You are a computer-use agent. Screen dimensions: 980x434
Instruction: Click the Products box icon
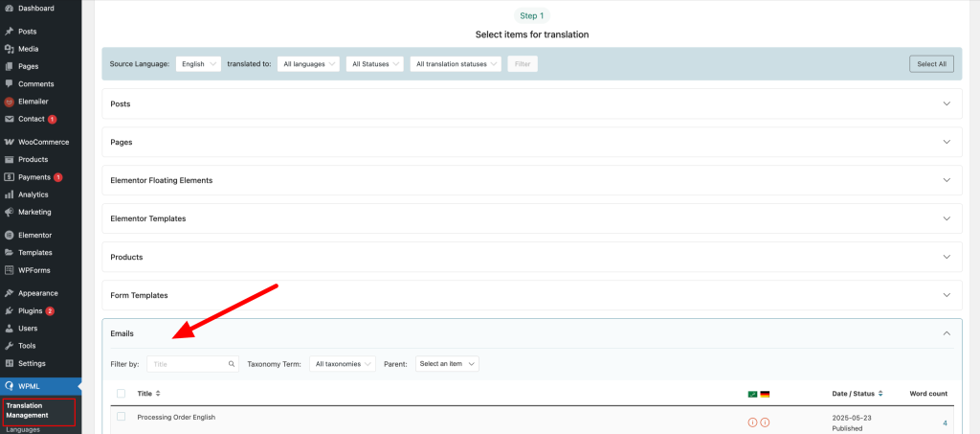tap(9, 159)
